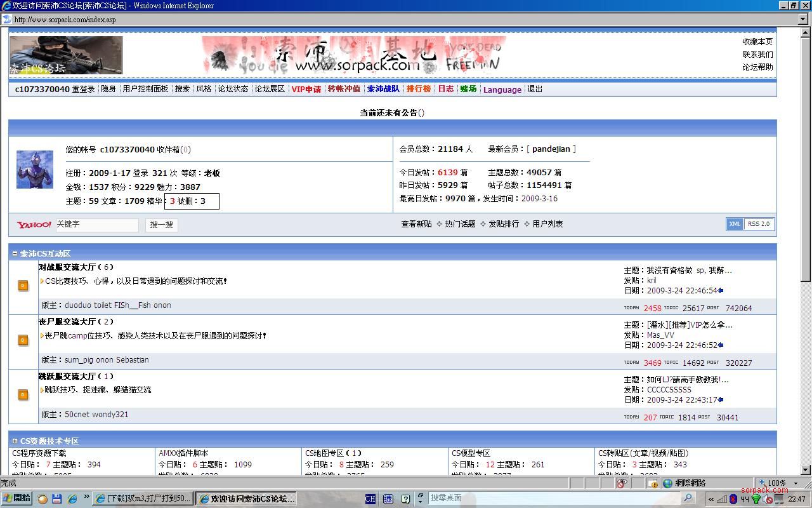Open the latest post arrow for 对战服交流大厅
This screenshot has width=812, height=508.
pos(721,291)
